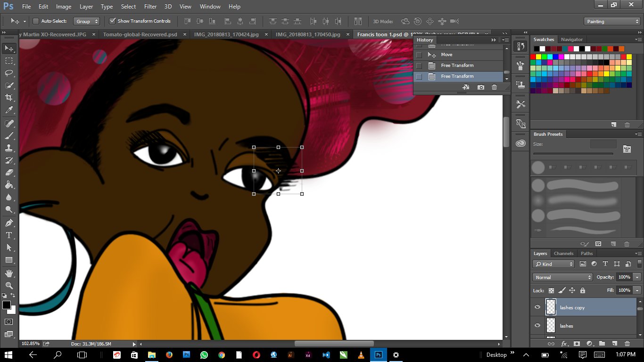The width and height of the screenshot is (644, 362).
Task: Select the History Brush tool
Action: pos(9,160)
